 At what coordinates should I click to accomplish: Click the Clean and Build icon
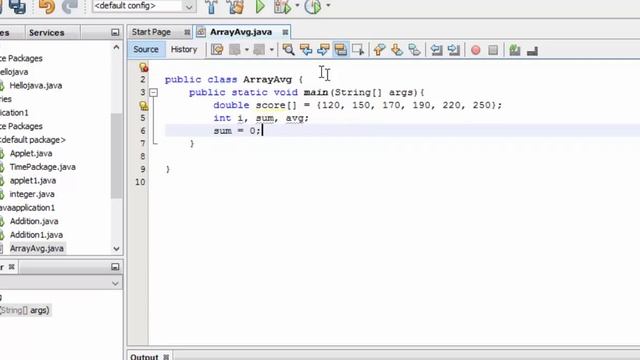point(236,7)
